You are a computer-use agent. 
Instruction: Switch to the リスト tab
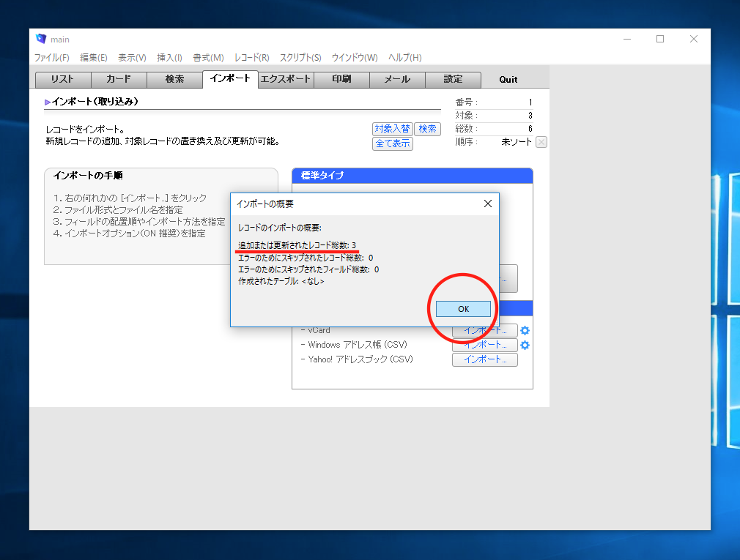[x=63, y=80]
